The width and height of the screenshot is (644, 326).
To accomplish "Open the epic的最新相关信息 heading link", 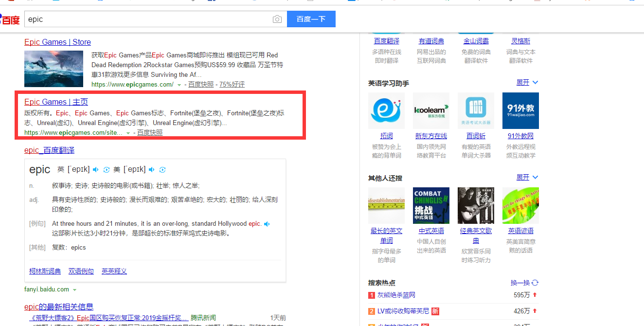I will 59,307.
